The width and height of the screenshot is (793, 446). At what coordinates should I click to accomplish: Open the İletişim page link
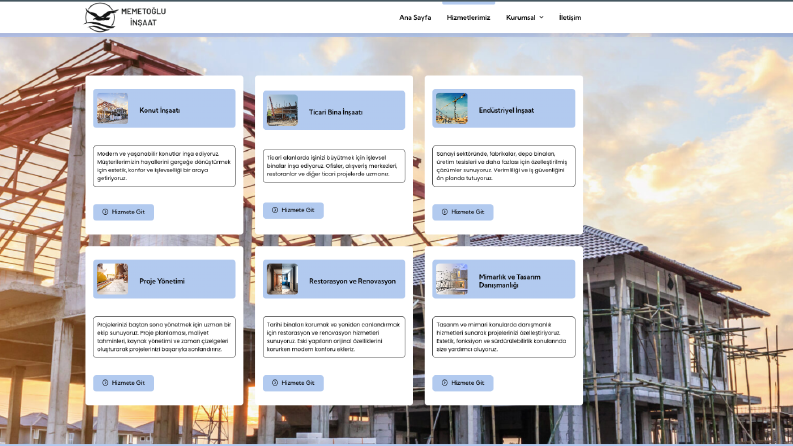tap(570, 17)
